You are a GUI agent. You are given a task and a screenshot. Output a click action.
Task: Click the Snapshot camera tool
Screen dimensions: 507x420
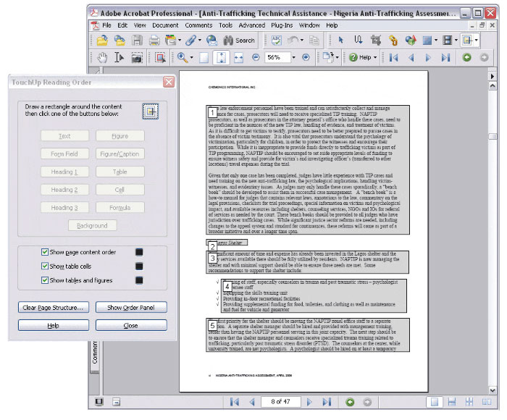coord(138,57)
